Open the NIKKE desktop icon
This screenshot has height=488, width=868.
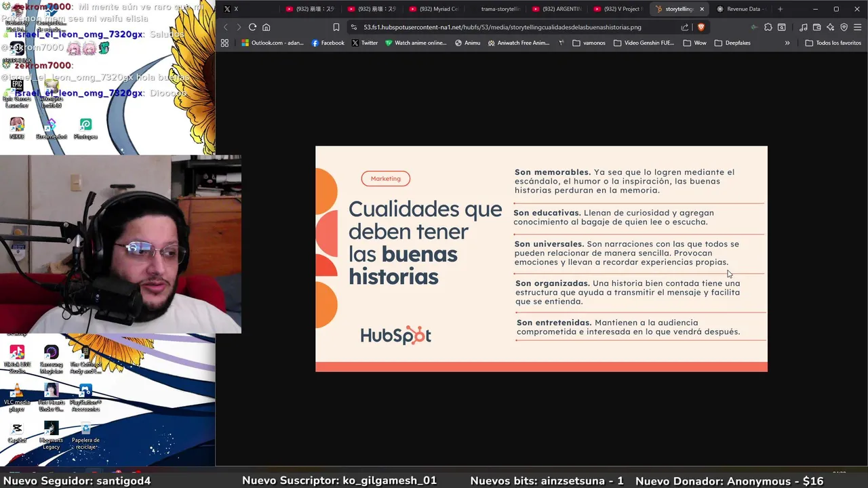pyautogui.click(x=17, y=128)
